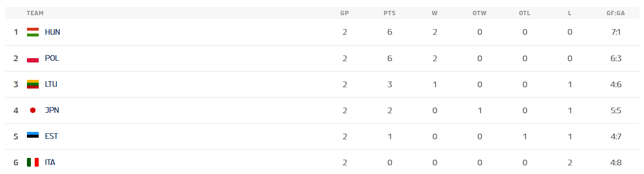Click the OTL column header

pyautogui.click(x=524, y=13)
